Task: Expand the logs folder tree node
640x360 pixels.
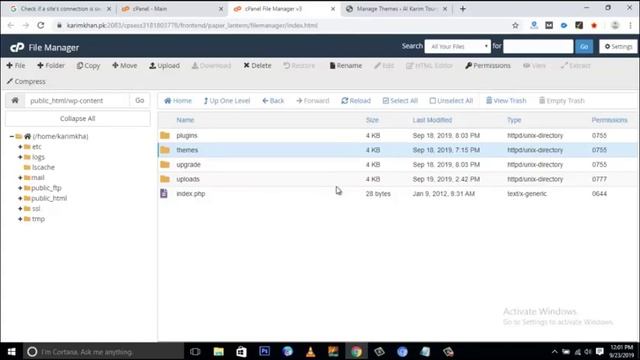Action: tap(20, 157)
